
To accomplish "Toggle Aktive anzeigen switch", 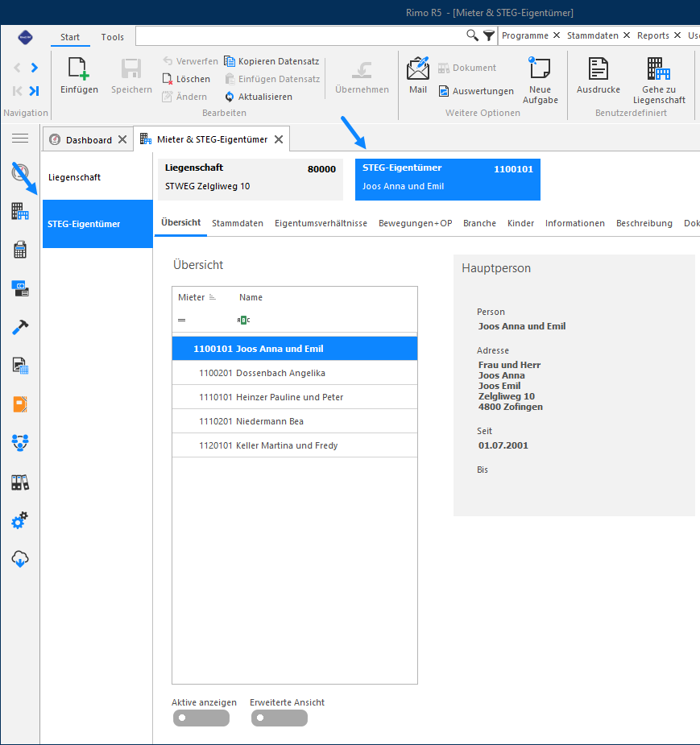I will (x=201, y=718).
